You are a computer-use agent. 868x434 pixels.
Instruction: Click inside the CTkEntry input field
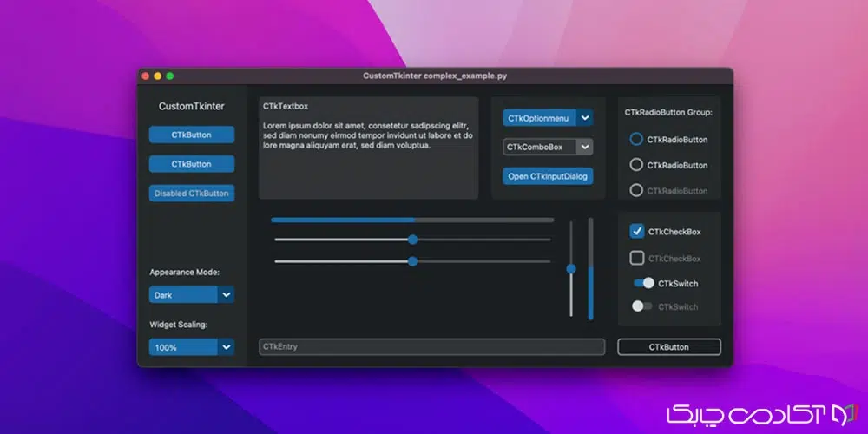tap(431, 347)
